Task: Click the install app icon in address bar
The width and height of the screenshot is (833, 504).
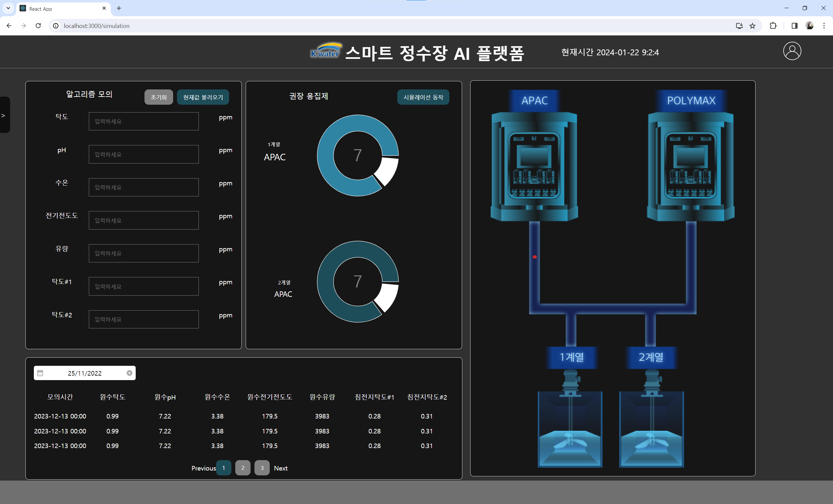Action: 739,26
